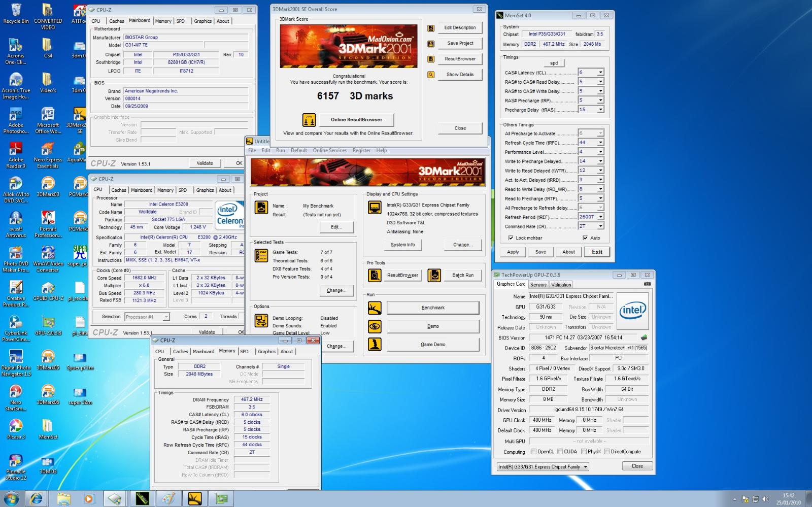
Task: Launch Pinnacle Studio 12 shortcut
Action: coord(16,466)
